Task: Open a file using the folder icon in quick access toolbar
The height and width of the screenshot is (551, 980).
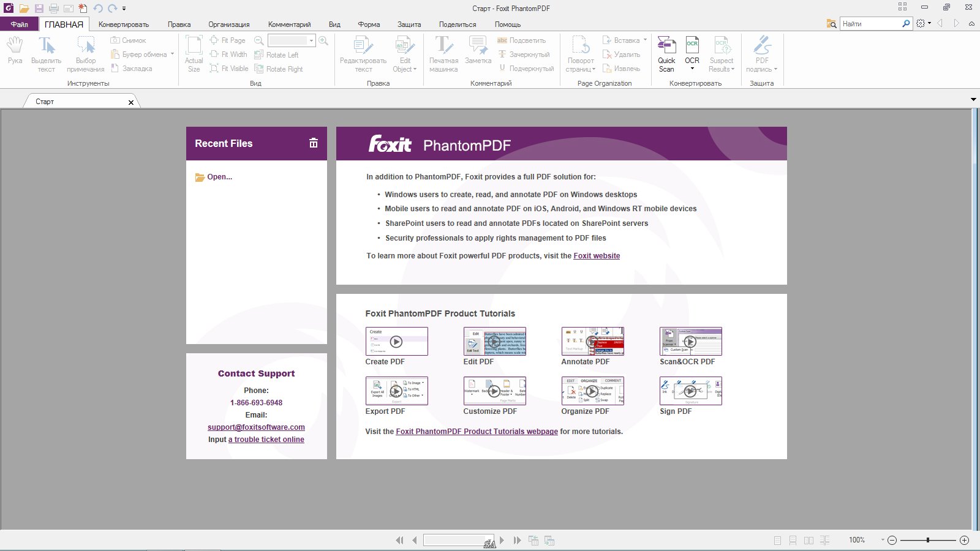Action: [x=24, y=9]
